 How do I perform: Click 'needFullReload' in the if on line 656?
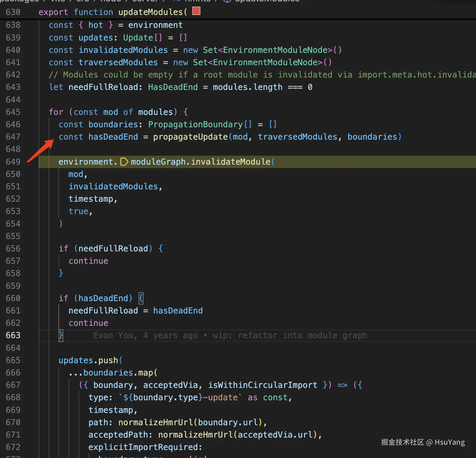113,249
